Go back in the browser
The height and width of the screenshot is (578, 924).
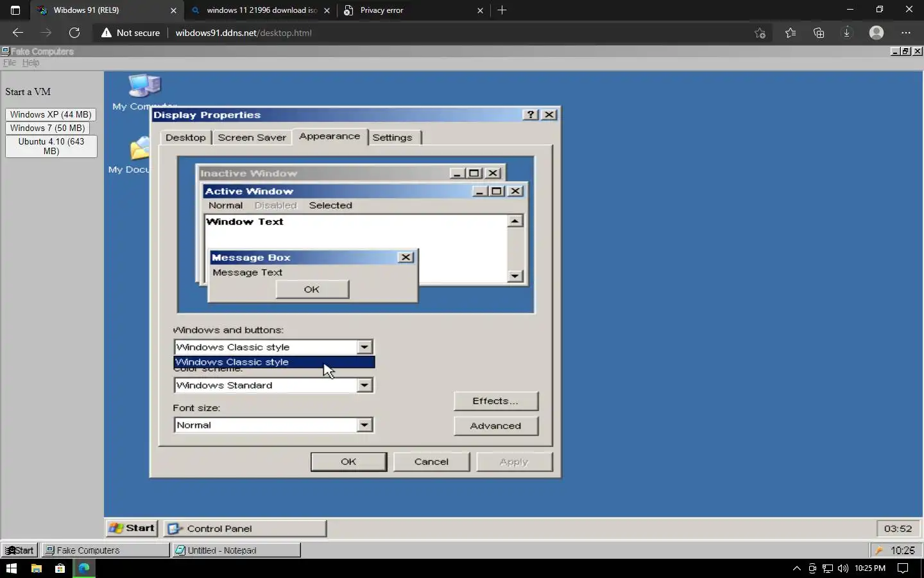[x=18, y=33]
